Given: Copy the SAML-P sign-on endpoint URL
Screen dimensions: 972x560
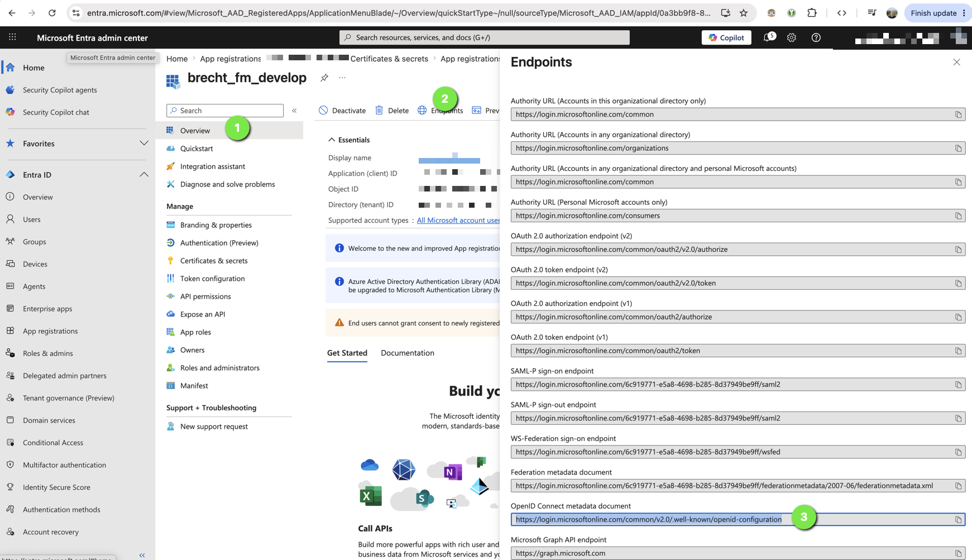Looking at the screenshot, I should click(x=958, y=385).
